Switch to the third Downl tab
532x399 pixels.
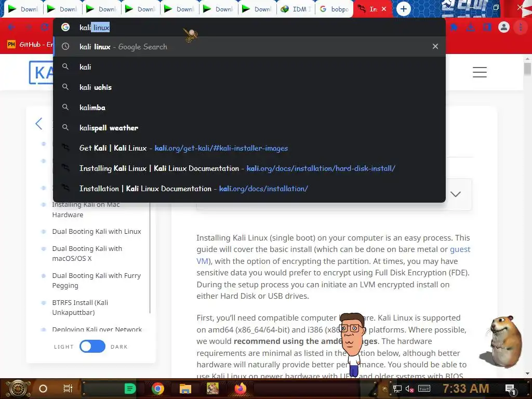click(101, 9)
